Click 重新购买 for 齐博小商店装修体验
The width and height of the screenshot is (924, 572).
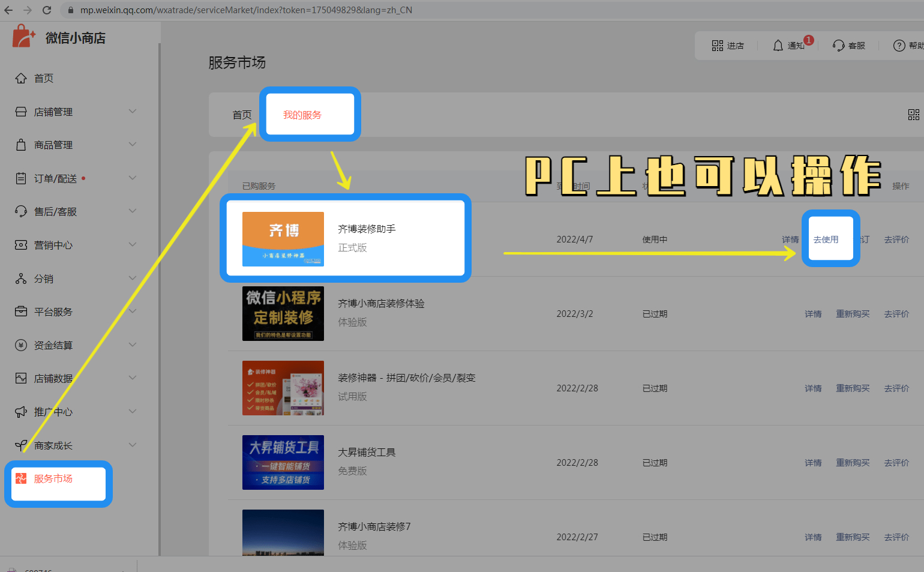(853, 314)
